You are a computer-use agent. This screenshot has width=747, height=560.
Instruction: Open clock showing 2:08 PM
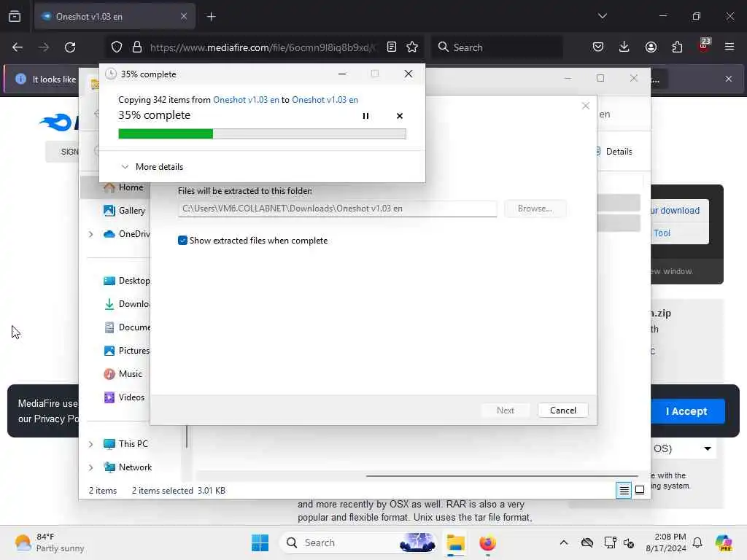[x=665, y=542]
